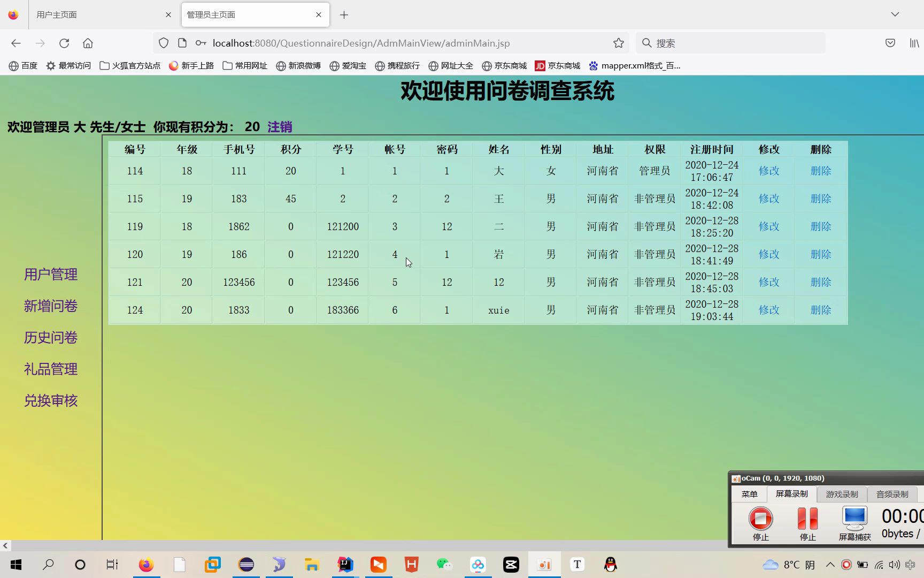The width and height of the screenshot is (924, 578).
Task: Open the tracking protection shield icon
Action: click(163, 43)
